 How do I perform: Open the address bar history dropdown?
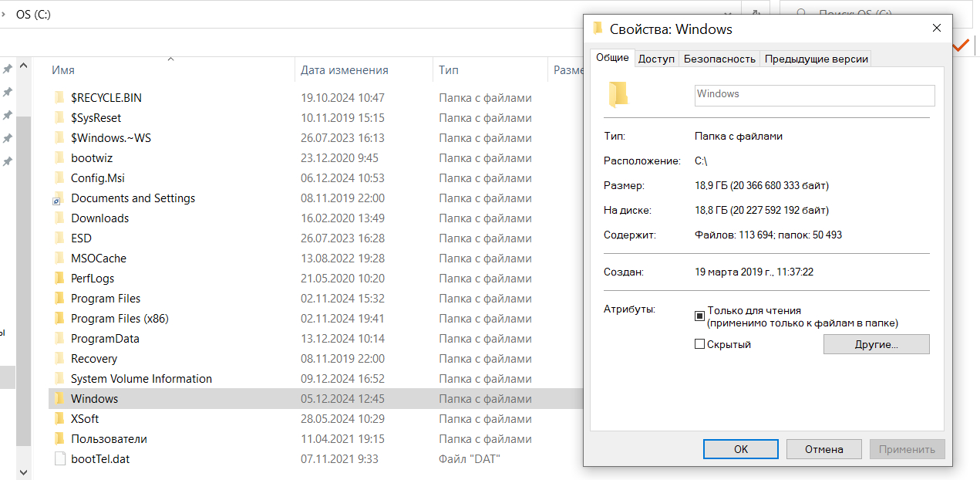[729, 14]
